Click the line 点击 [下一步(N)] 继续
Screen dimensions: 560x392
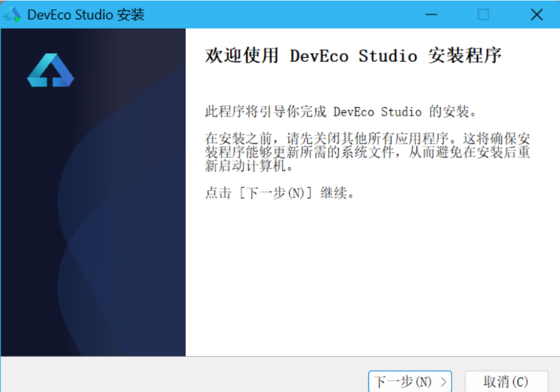tap(279, 193)
